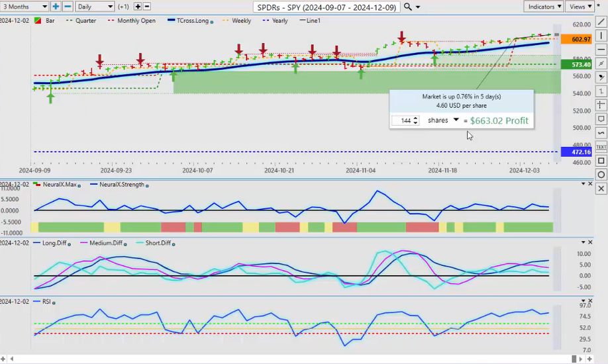Screen dimensions: 608x364
Task: Select the callout annotation tool
Action: 601,119
